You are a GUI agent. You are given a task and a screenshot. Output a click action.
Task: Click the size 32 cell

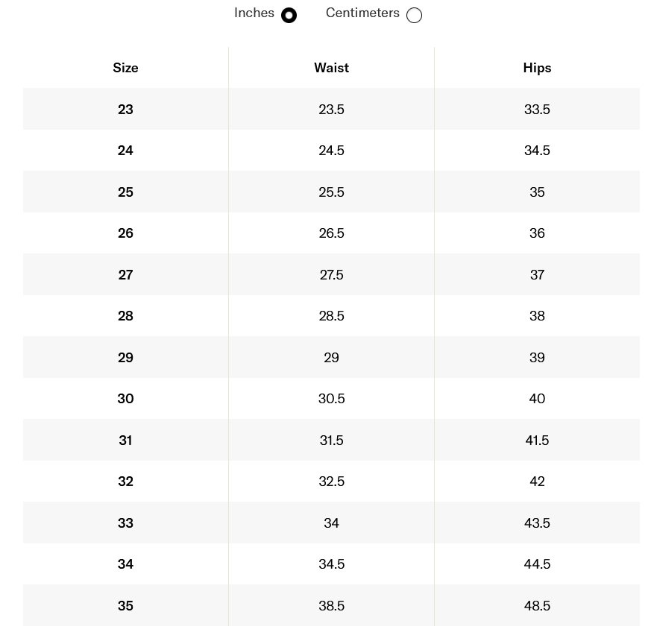click(125, 482)
